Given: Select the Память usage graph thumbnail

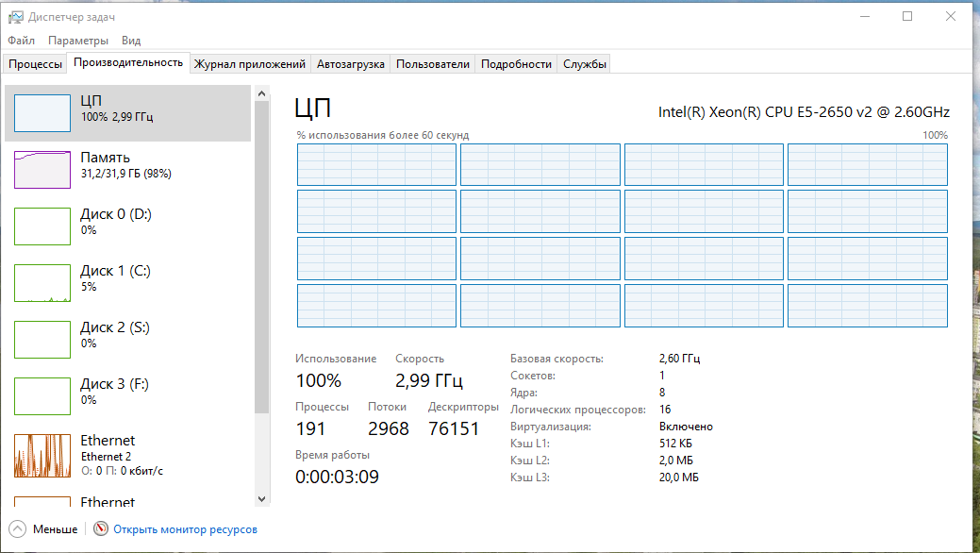Looking at the screenshot, I should [x=42, y=170].
